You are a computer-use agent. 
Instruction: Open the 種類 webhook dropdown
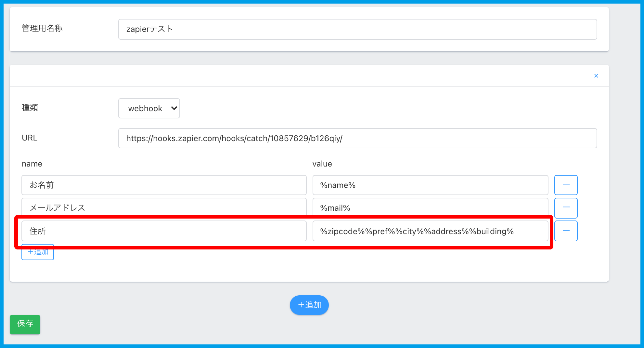click(x=149, y=108)
